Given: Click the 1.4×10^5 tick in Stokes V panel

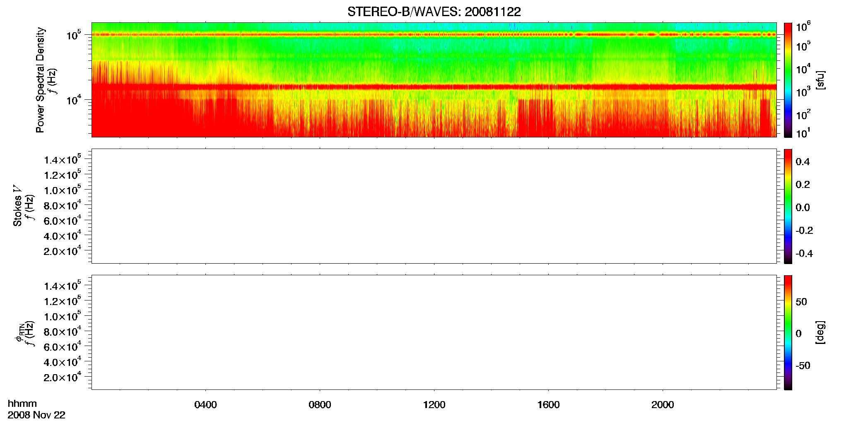Looking at the screenshot, I should tap(63, 159).
